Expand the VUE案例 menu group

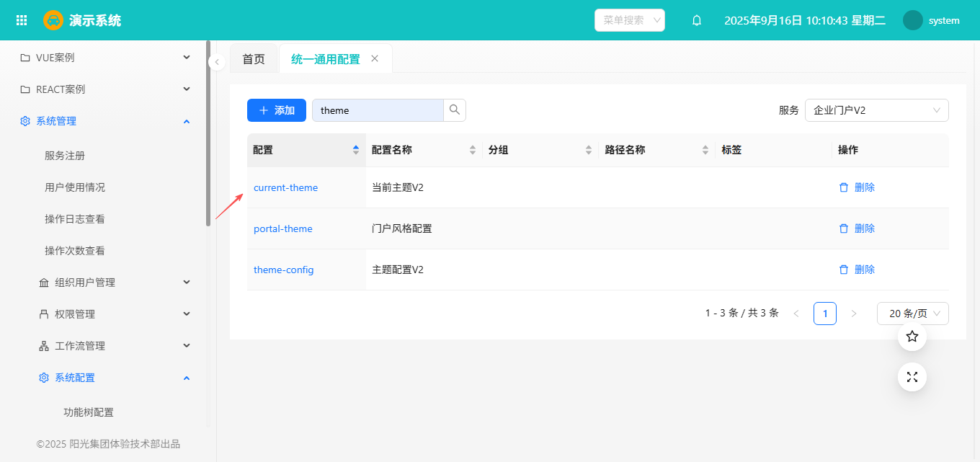tap(105, 58)
